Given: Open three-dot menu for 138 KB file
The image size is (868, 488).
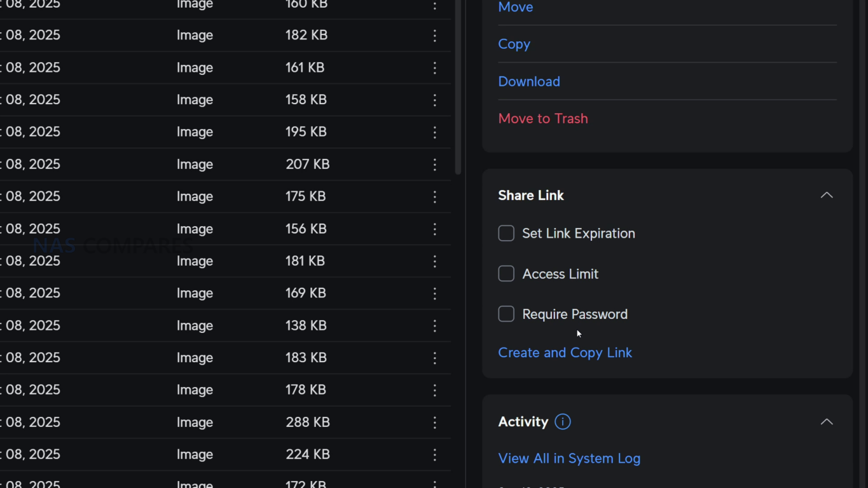Looking at the screenshot, I should coord(435,325).
